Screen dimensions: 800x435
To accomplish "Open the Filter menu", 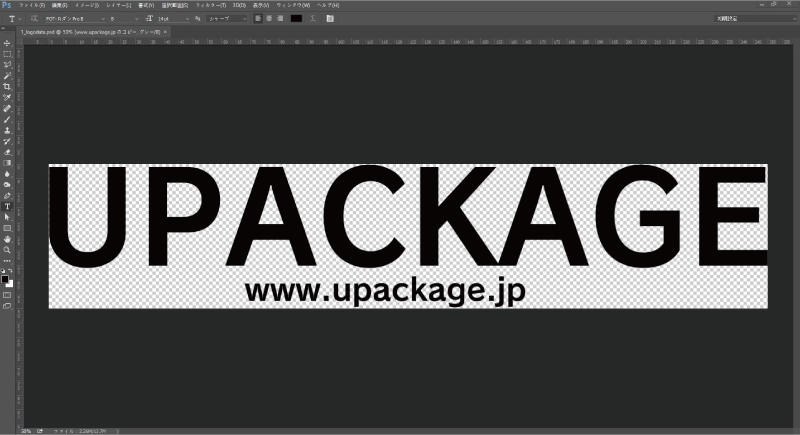I will (x=211, y=5).
